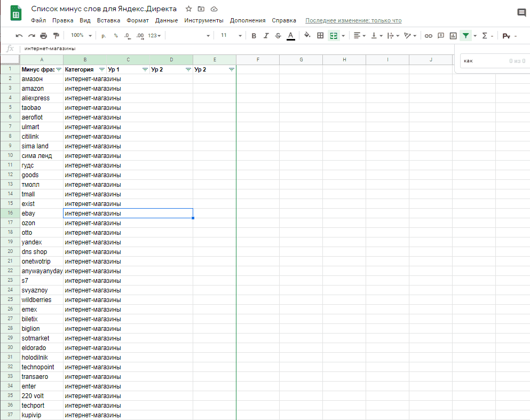Open filter on 'Категория' column
Image resolution: width=530 pixels, height=420 pixels.
coord(102,69)
